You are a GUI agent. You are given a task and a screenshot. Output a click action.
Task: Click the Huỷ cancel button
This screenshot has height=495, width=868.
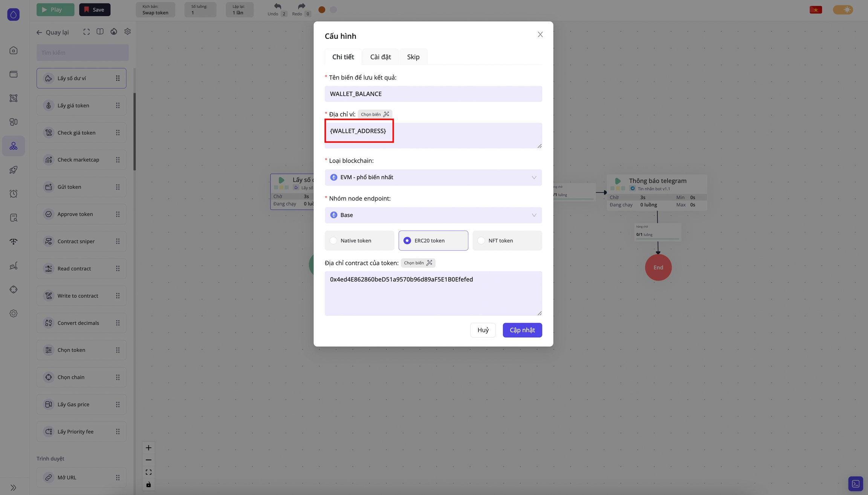point(483,330)
